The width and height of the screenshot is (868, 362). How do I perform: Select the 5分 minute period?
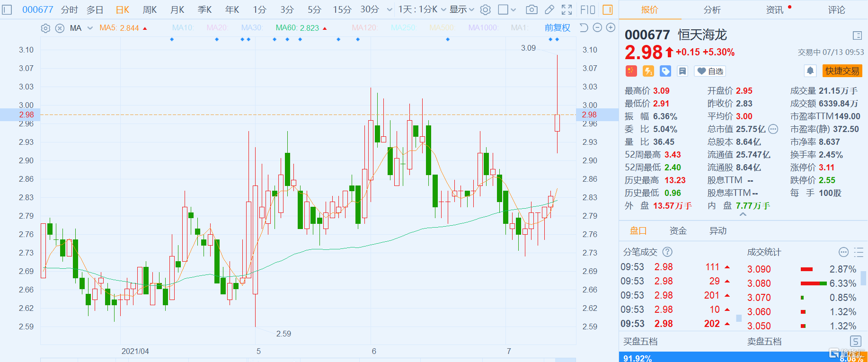[x=314, y=9]
